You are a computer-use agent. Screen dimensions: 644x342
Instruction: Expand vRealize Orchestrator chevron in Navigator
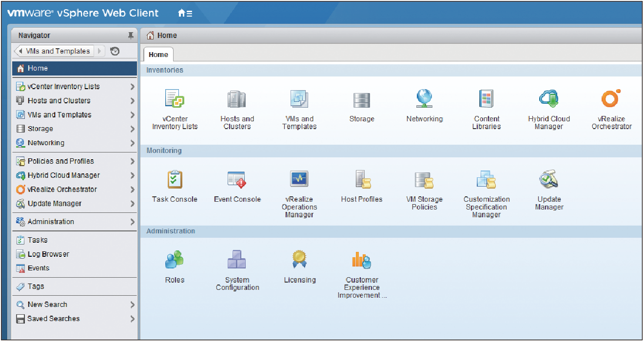point(132,190)
